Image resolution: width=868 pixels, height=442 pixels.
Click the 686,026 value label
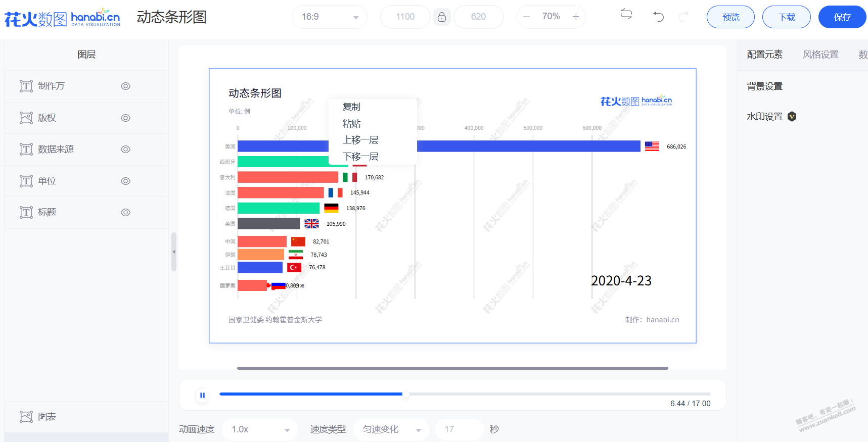[x=676, y=147]
